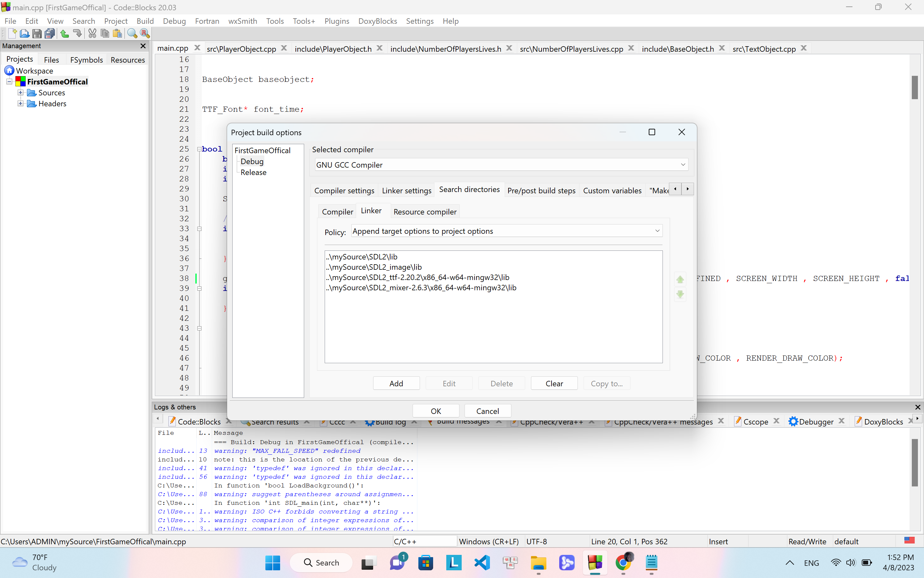This screenshot has height=578, width=924.
Task: Open File Explorer from taskbar
Action: pos(539,563)
